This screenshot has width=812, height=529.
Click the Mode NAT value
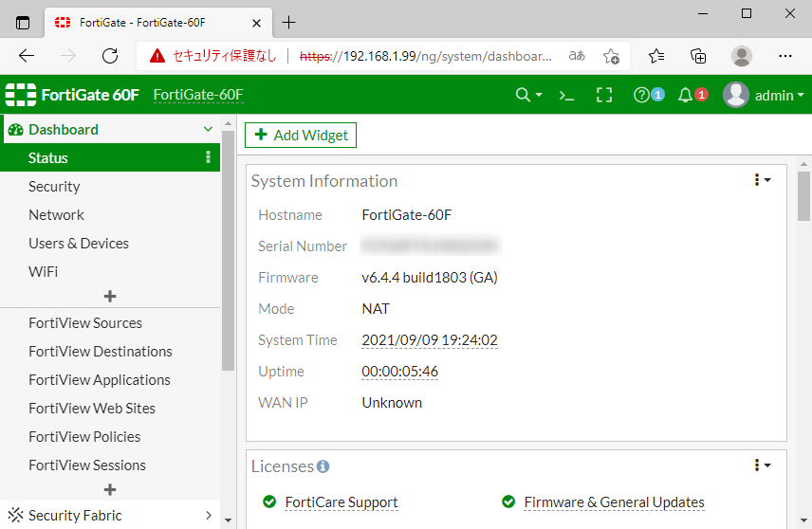[376, 309]
